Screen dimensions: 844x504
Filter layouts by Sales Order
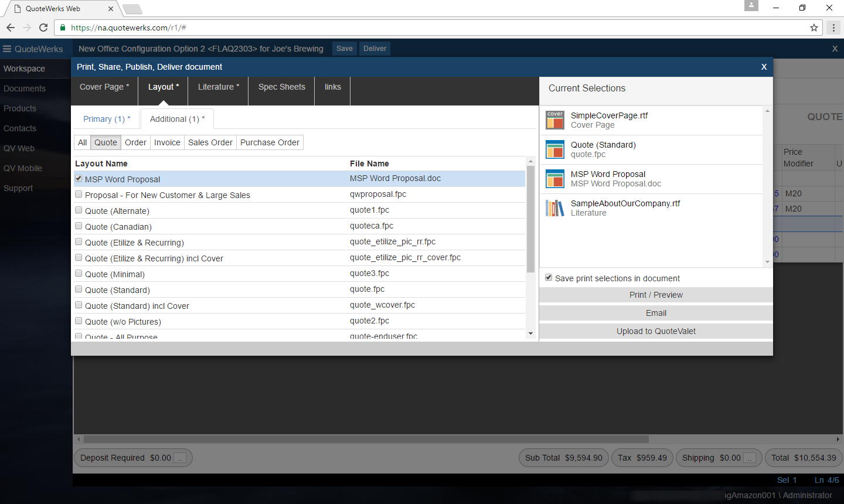pyautogui.click(x=210, y=142)
